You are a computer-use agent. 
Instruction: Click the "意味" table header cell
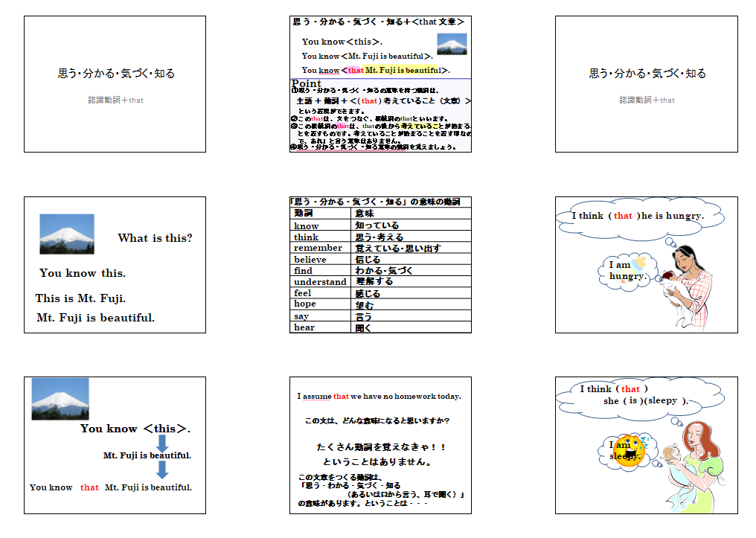(411, 213)
